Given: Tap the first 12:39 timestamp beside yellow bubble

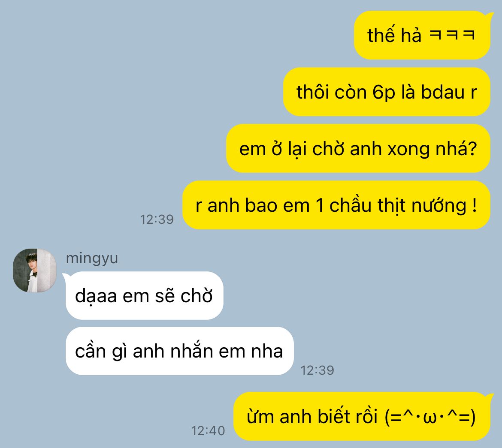Looking at the screenshot, I should [157, 219].
